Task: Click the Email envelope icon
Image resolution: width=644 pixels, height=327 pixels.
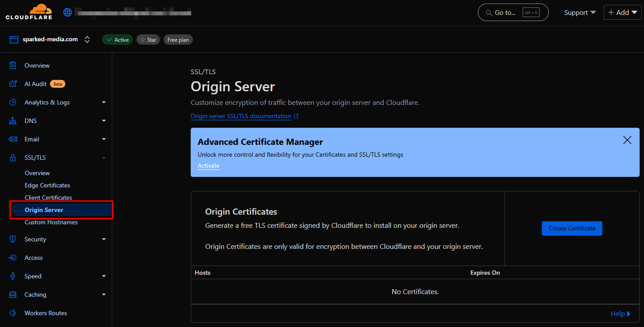Action: (13, 139)
